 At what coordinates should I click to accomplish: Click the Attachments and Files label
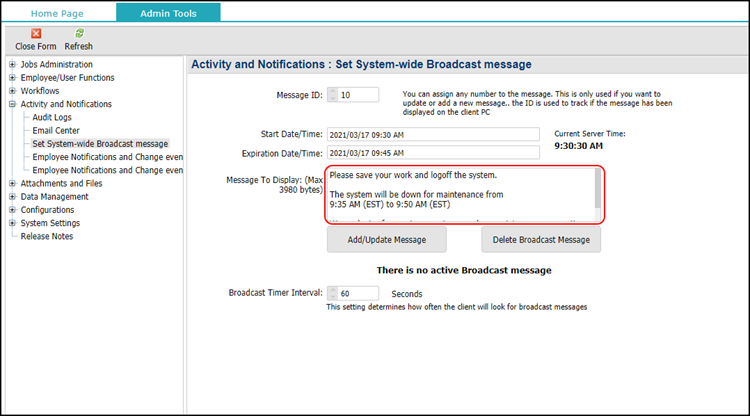[61, 183]
